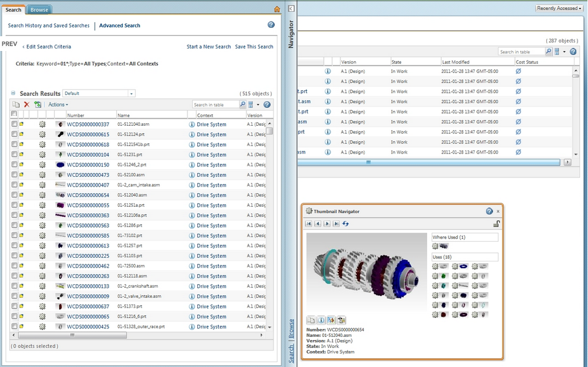
Task: Click the lock icon in the Thumbnail Navigator
Action: 496,223
